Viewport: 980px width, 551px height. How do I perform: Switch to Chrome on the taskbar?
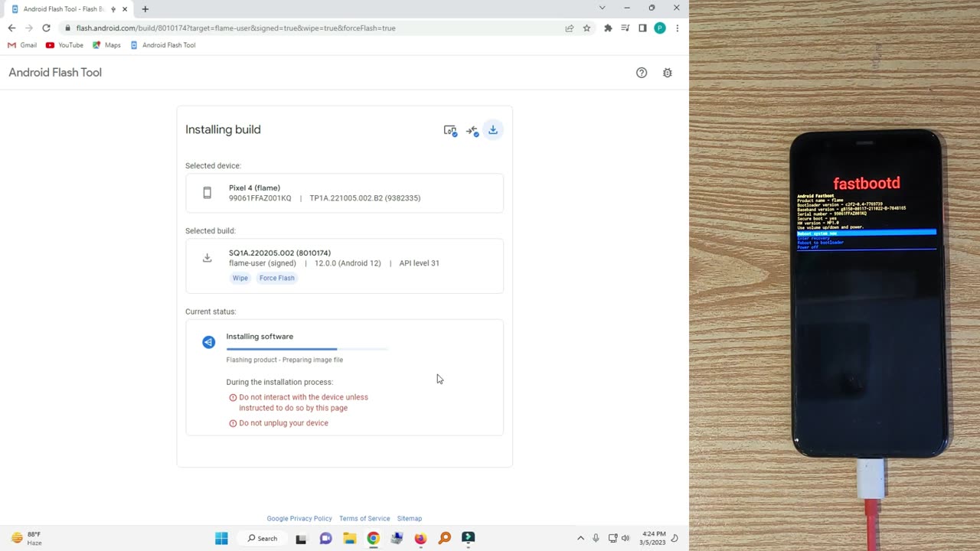[x=373, y=538]
